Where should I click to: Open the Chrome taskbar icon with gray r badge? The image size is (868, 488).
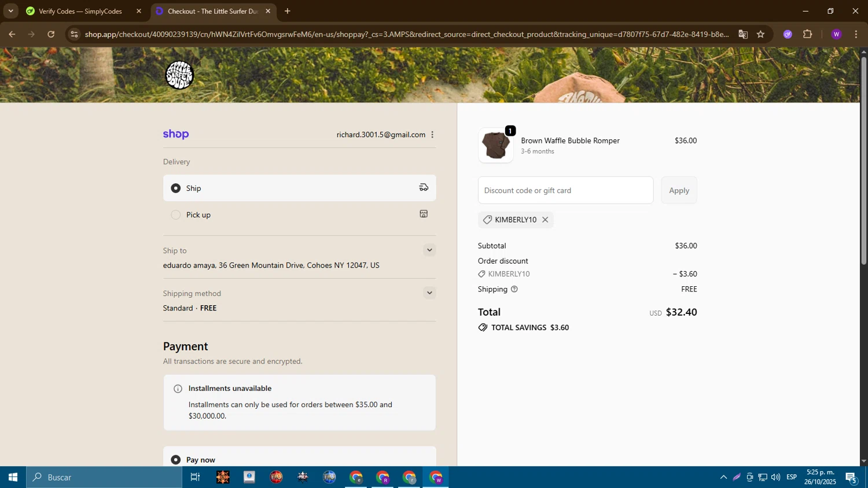(410, 477)
